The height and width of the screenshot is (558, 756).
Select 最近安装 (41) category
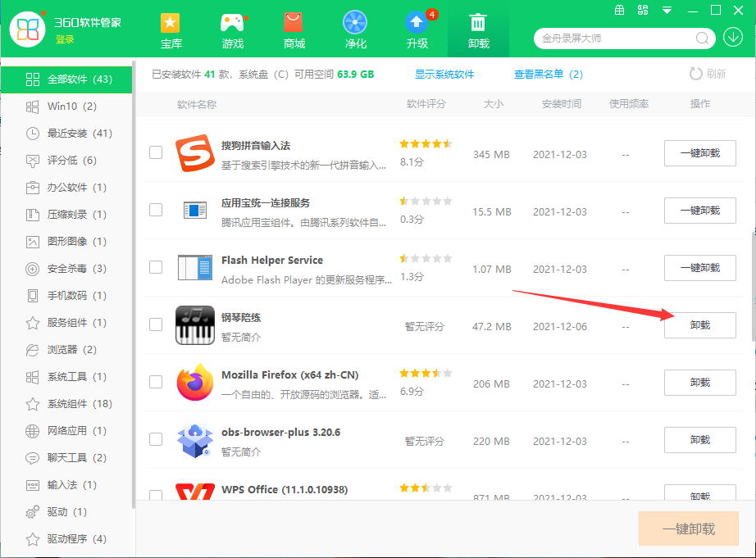tap(66, 134)
